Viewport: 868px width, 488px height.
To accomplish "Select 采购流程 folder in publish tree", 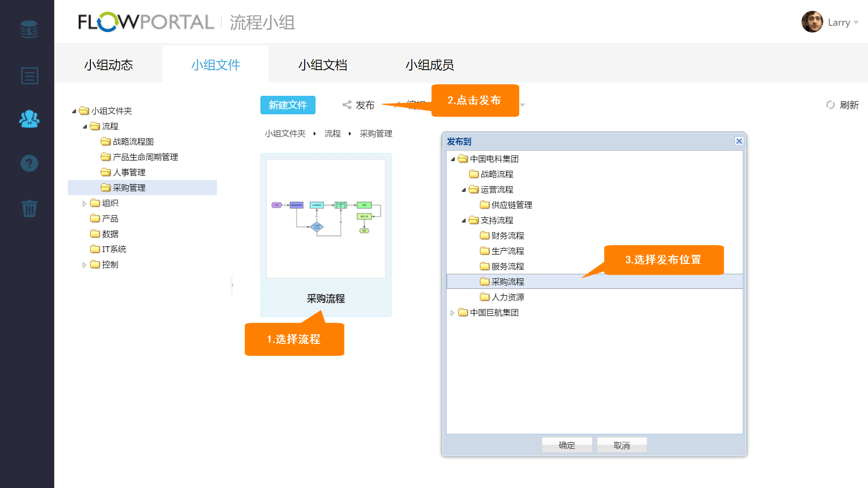I will (x=507, y=282).
